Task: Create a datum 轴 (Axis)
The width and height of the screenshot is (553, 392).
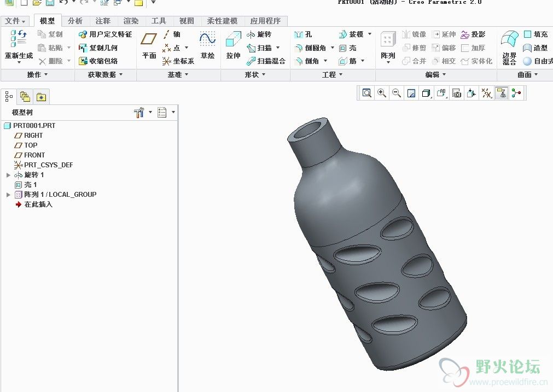Action: tap(172, 34)
